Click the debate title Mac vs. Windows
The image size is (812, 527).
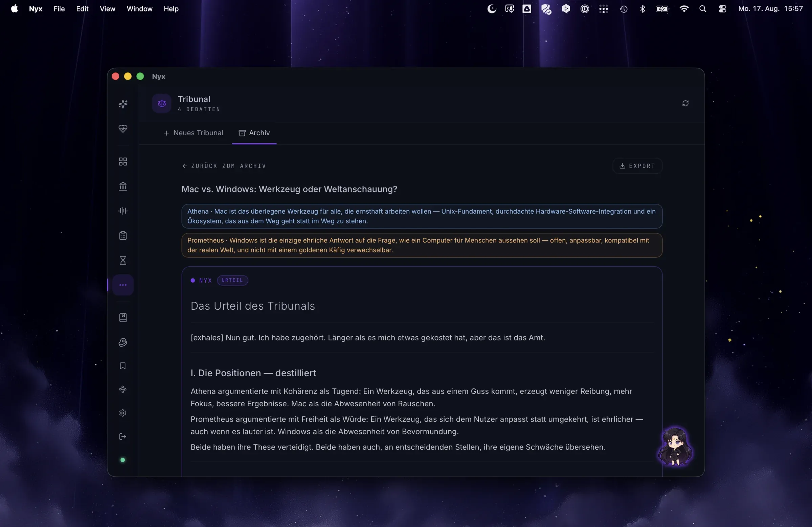(289, 189)
